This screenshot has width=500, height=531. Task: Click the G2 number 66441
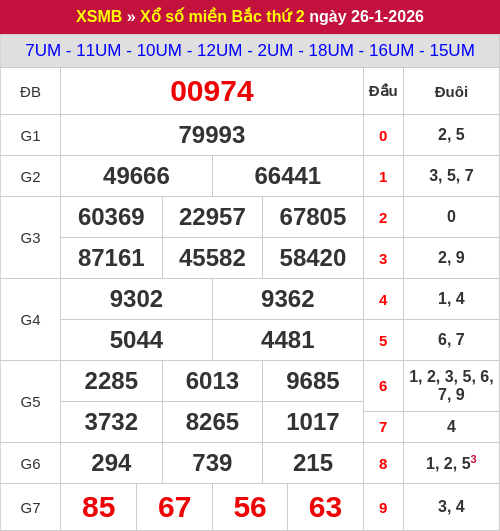[288, 176]
